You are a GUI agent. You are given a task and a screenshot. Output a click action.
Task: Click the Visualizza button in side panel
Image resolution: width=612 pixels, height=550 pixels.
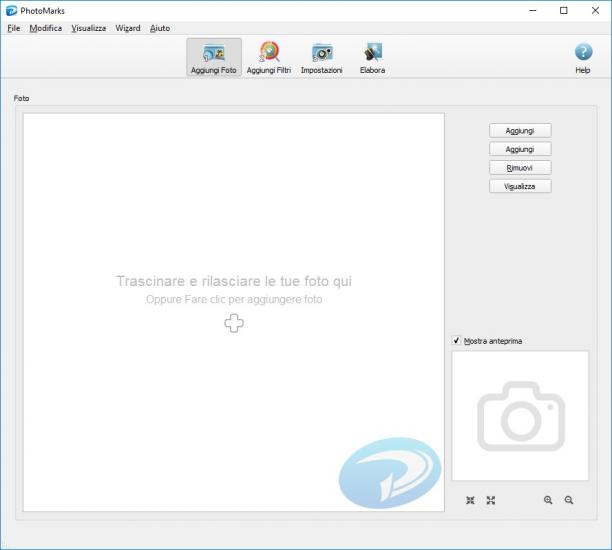coord(520,186)
